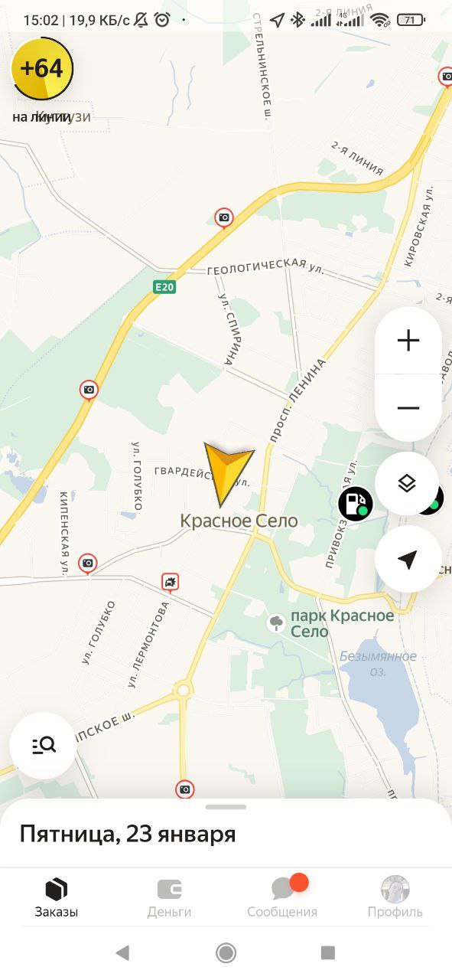Tap the Android back navigation button
This screenshot has width=452, height=980.
click(122, 952)
